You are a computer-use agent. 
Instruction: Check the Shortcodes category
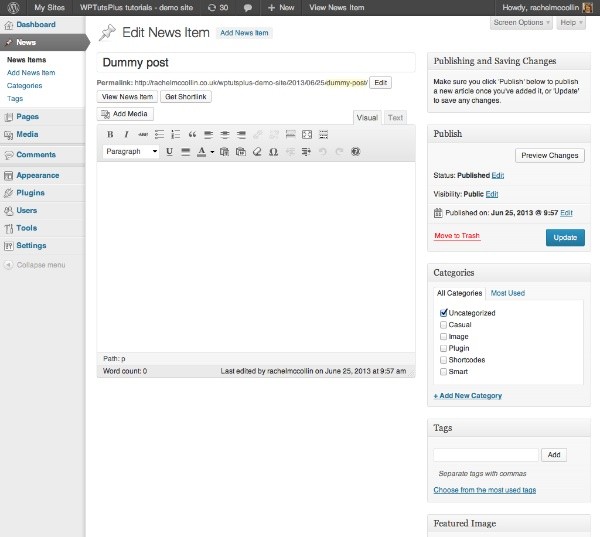coord(443,360)
